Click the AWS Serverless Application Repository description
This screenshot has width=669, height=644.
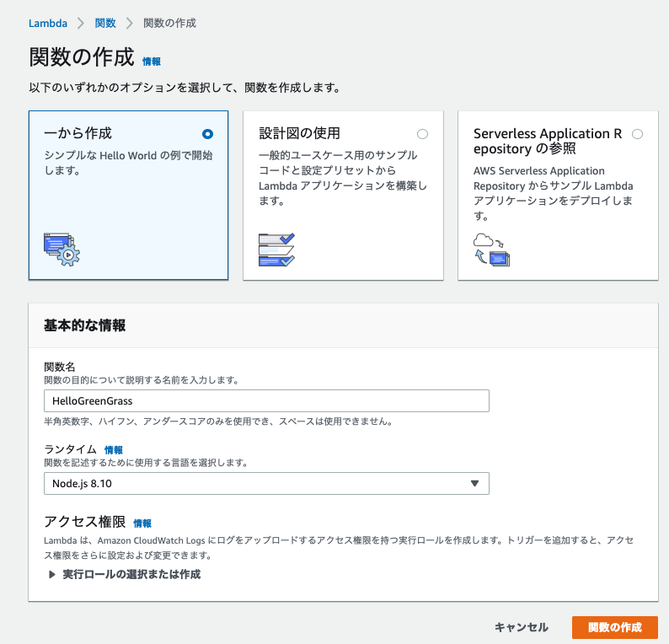point(554,193)
